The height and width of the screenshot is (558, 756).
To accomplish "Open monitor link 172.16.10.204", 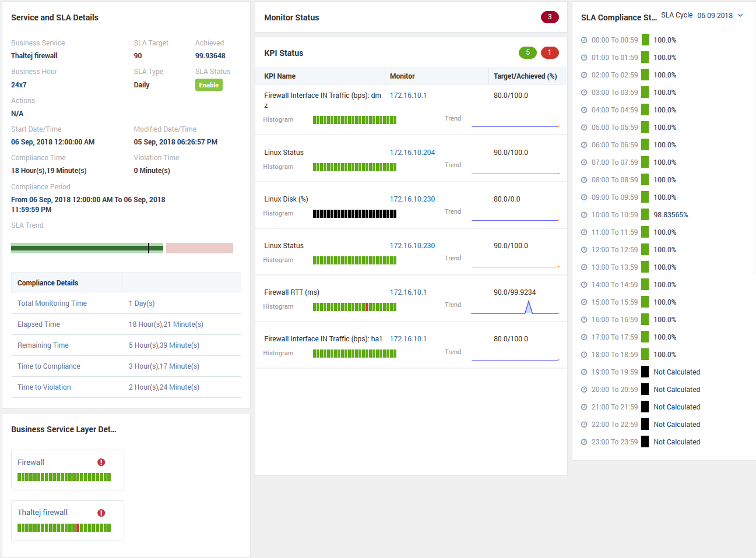I will (x=412, y=153).
